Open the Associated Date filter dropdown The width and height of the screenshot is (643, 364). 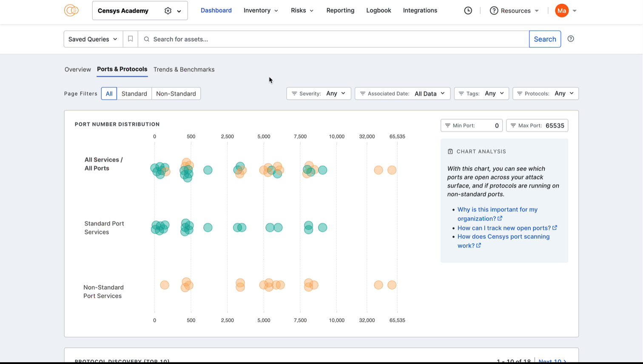coord(402,94)
